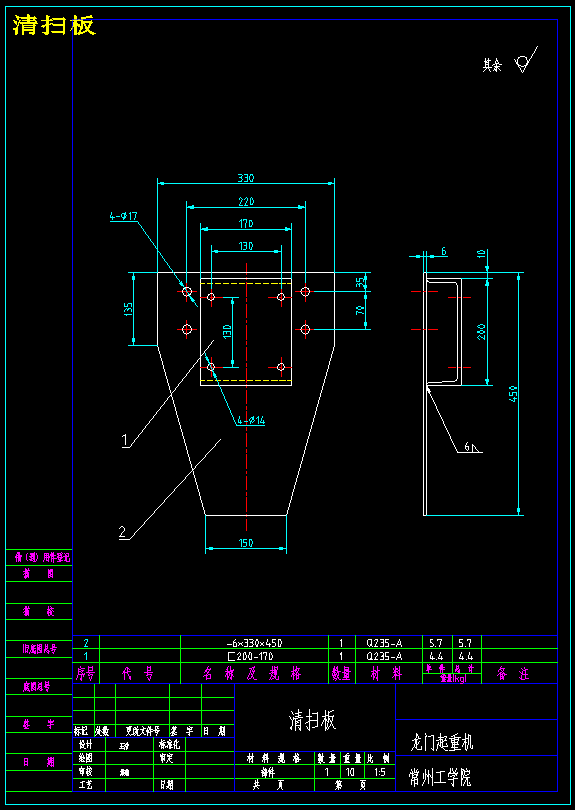The image size is (575, 810).
Task: Click the 设计 label
Action: (85, 745)
